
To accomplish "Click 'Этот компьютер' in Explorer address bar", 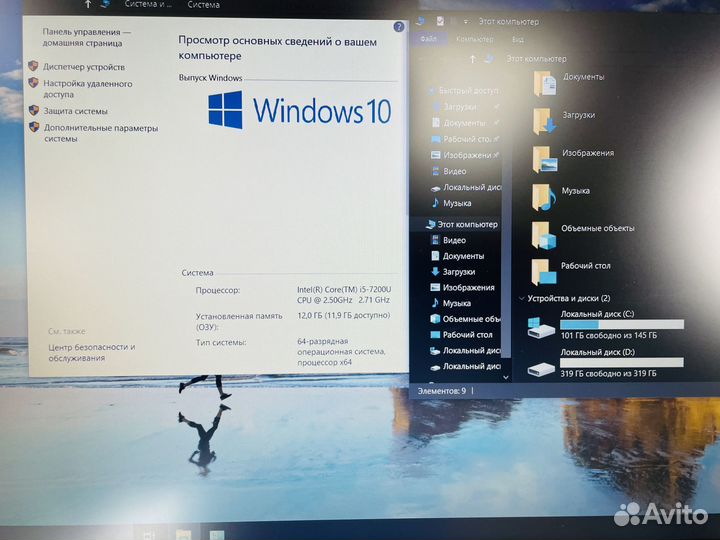I will click(536, 59).
